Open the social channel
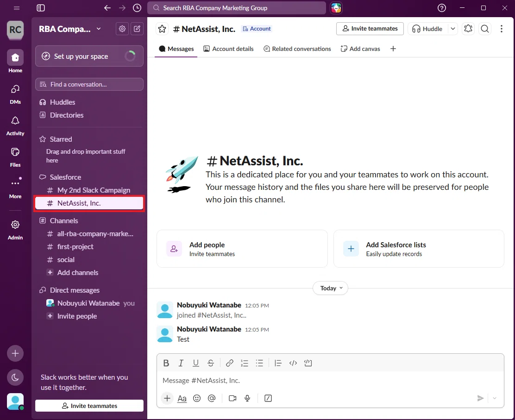The image size is (515, 420). pos(89,260)
